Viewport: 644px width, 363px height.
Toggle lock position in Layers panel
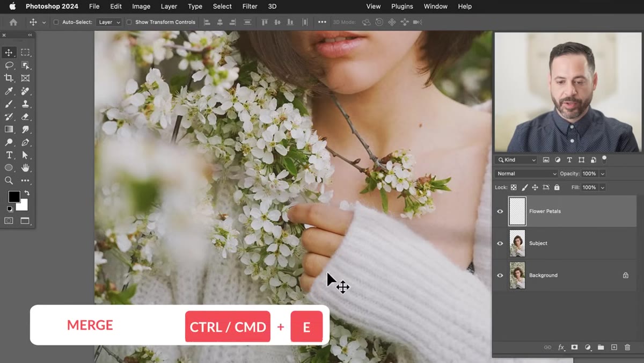[x=535, y=187]
